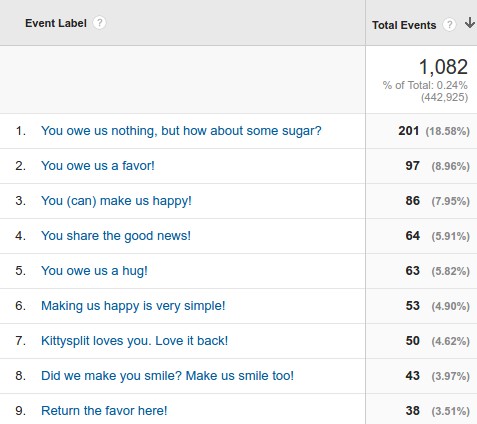Toggle sort arrow on Total Events column

[470, 23]
